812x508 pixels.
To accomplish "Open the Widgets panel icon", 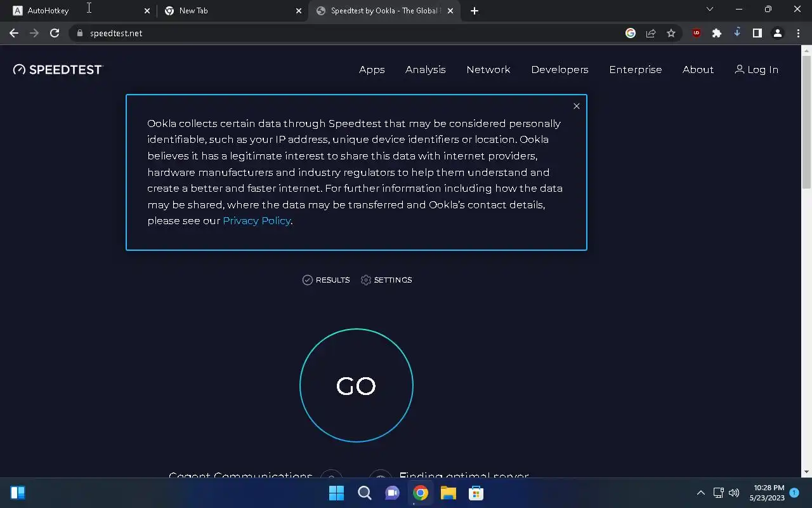I will coord(18,493).
